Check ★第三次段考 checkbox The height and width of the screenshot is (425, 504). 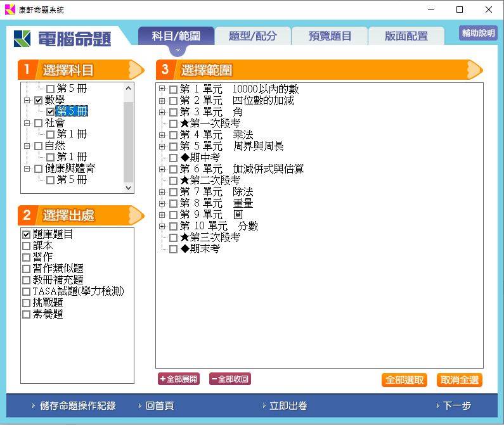(x=173, y=238)
